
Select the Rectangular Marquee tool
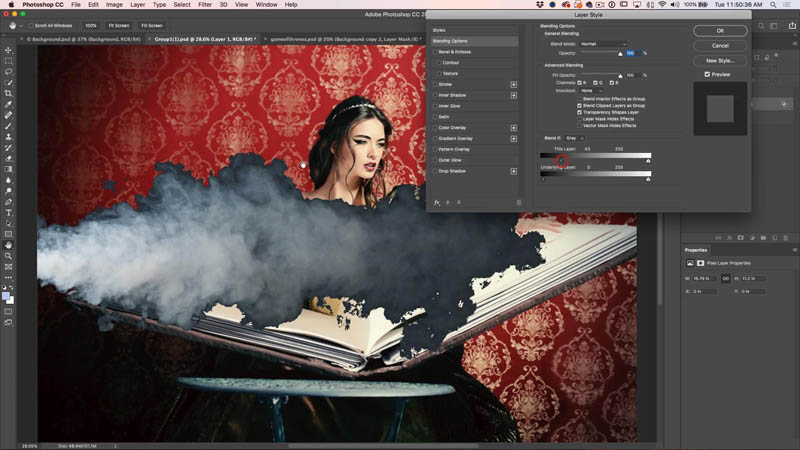pyautogui.click(x=8, y=61)
